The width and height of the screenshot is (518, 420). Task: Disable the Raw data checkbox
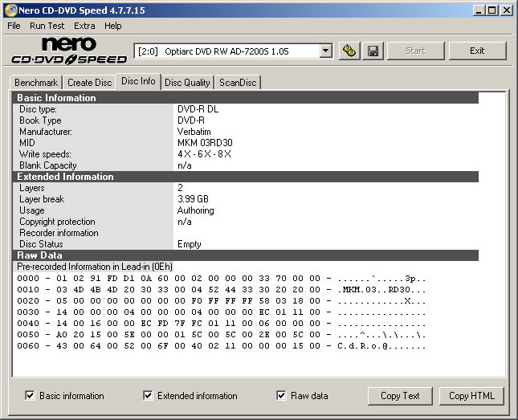tap(282, 395)
